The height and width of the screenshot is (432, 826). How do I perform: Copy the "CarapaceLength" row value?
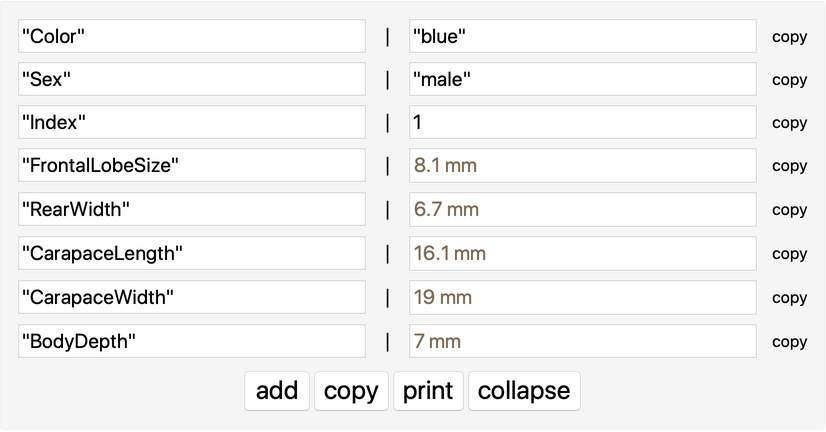pyautogui.click(x=789, y=254)
